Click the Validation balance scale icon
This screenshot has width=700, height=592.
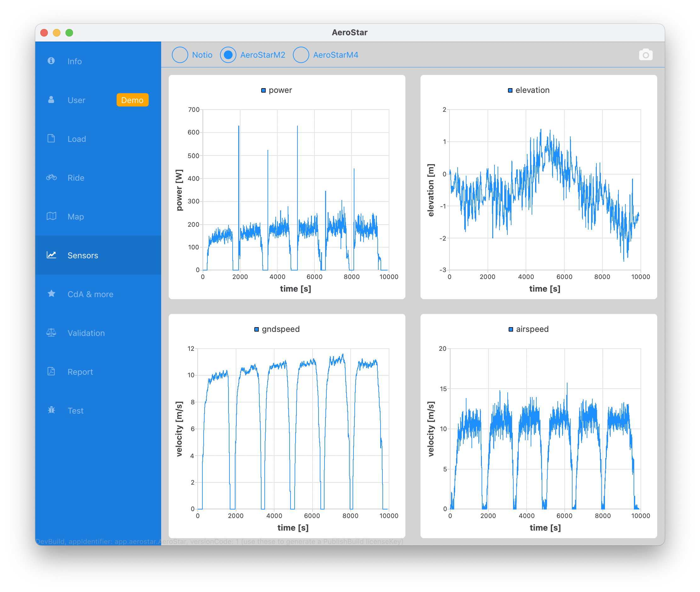(51, 333)
